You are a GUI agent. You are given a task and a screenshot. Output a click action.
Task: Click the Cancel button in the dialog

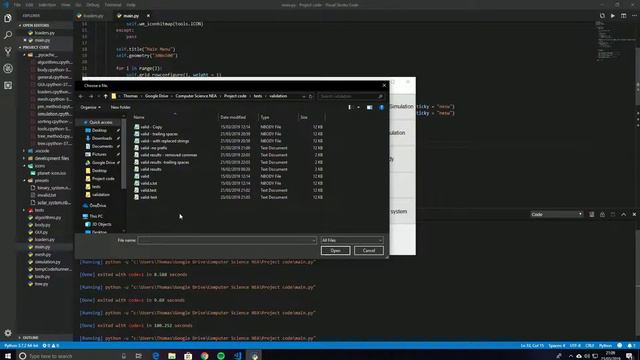point(369,251)
